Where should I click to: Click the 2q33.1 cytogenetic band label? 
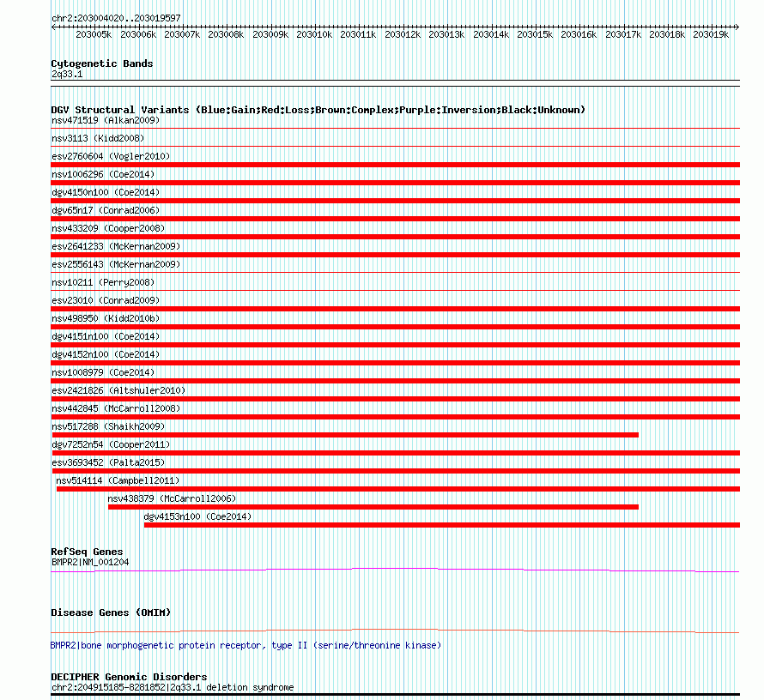pos(67,74)
